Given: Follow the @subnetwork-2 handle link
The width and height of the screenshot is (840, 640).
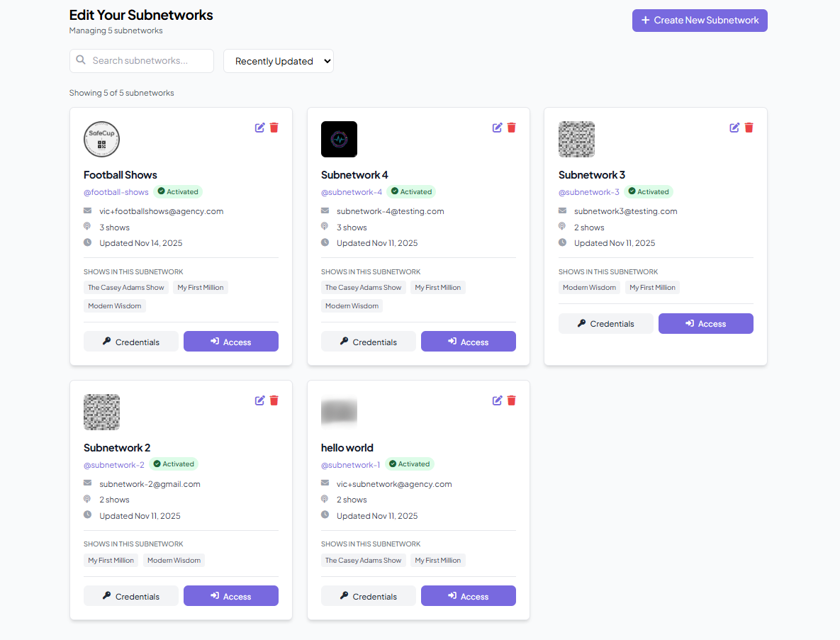Looking at the screenshot, I should coord(114,465).
